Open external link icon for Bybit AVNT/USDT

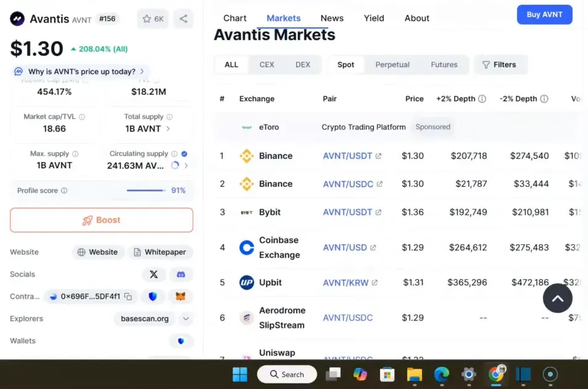[x=378, y=212]
